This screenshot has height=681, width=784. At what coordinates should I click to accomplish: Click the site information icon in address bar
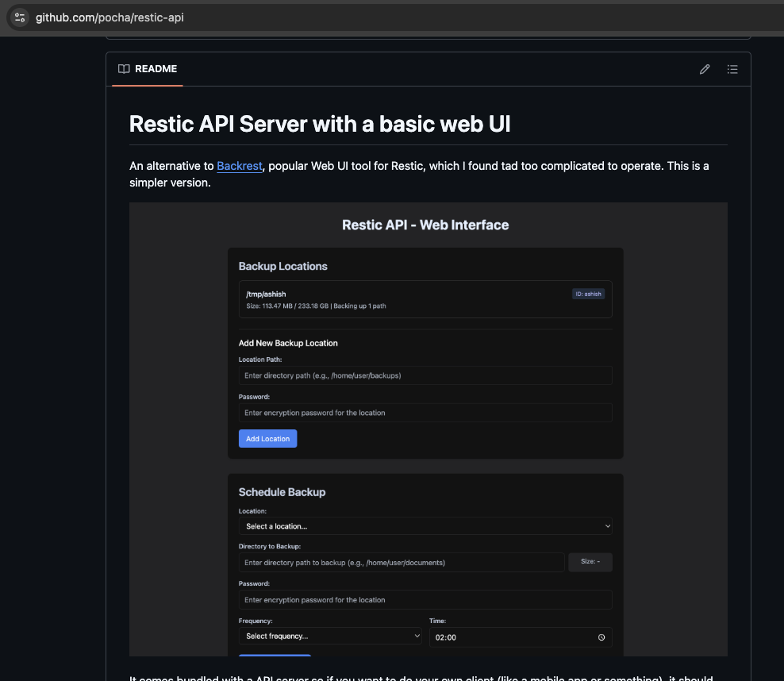pyautogui.click(x=20, y=17)
